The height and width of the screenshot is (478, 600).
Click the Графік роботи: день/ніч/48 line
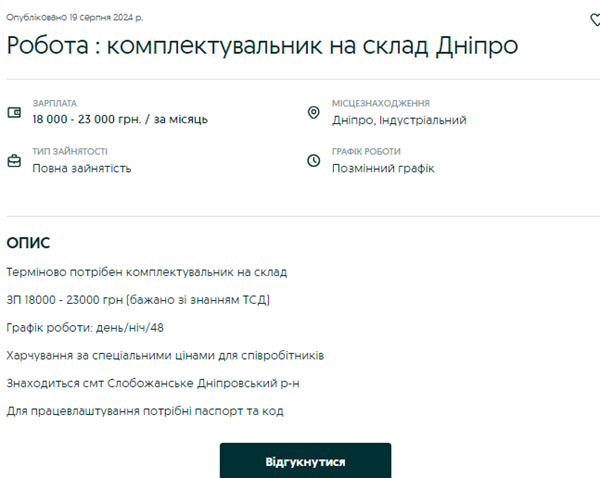pyautogui.click(x=84, y=327)
